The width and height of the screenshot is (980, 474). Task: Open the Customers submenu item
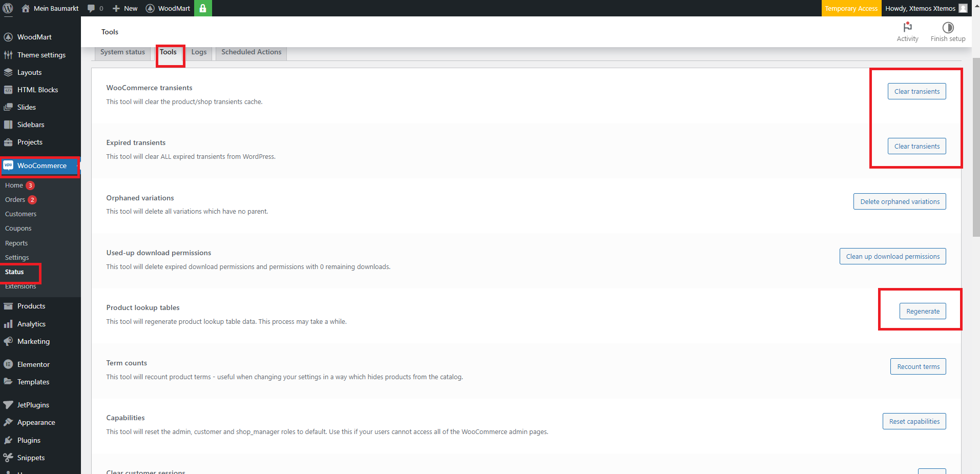pos(20,214)
